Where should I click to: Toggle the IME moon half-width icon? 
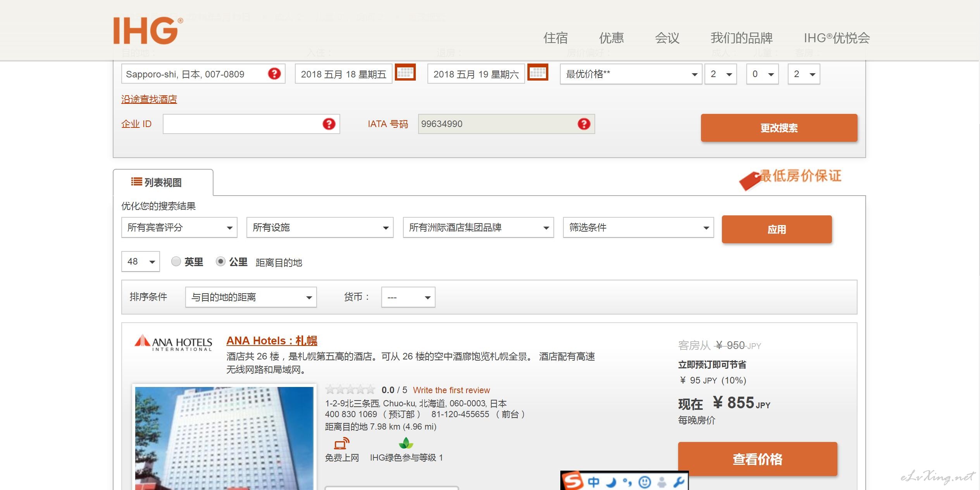611,482
